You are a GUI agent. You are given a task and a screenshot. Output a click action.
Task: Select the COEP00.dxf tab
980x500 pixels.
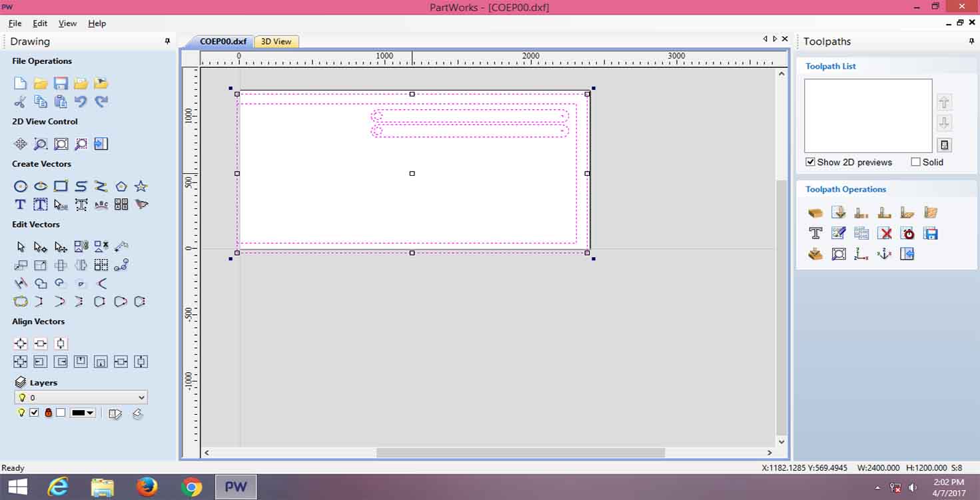pos(223,41)
